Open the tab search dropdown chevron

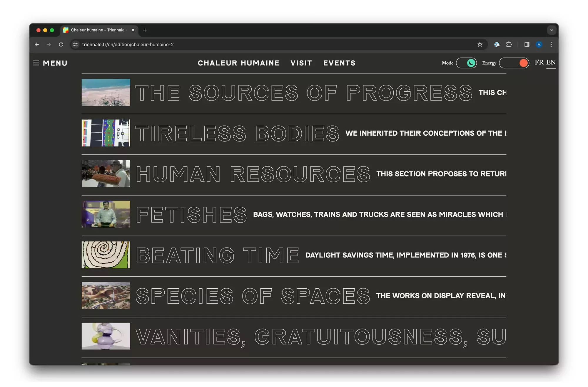pos(552,30)
